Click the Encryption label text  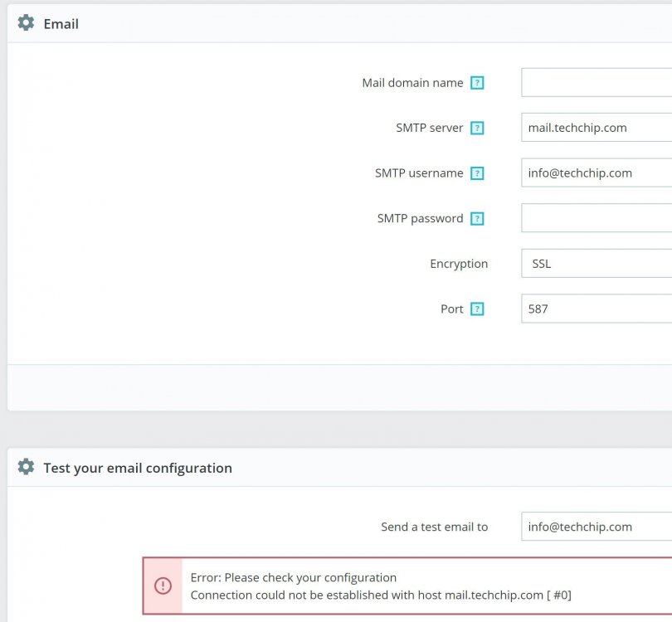[459, 264]
